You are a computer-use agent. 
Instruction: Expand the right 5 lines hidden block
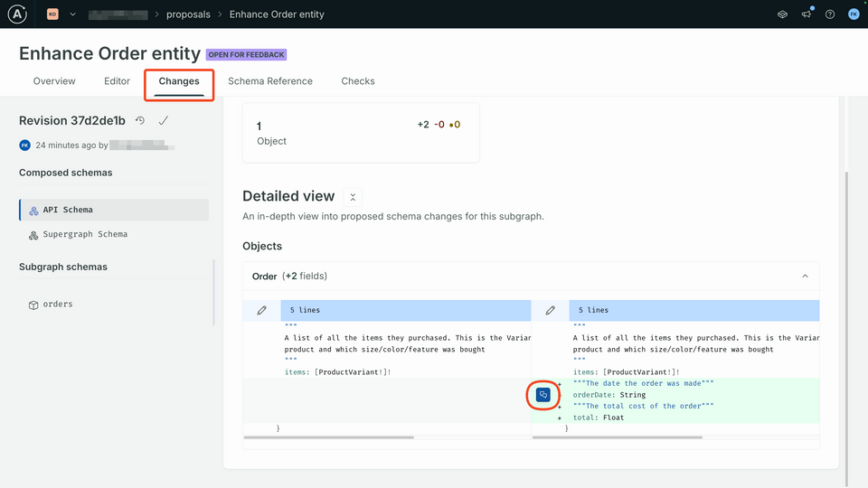pyautogui.click(x=694, y=310)
